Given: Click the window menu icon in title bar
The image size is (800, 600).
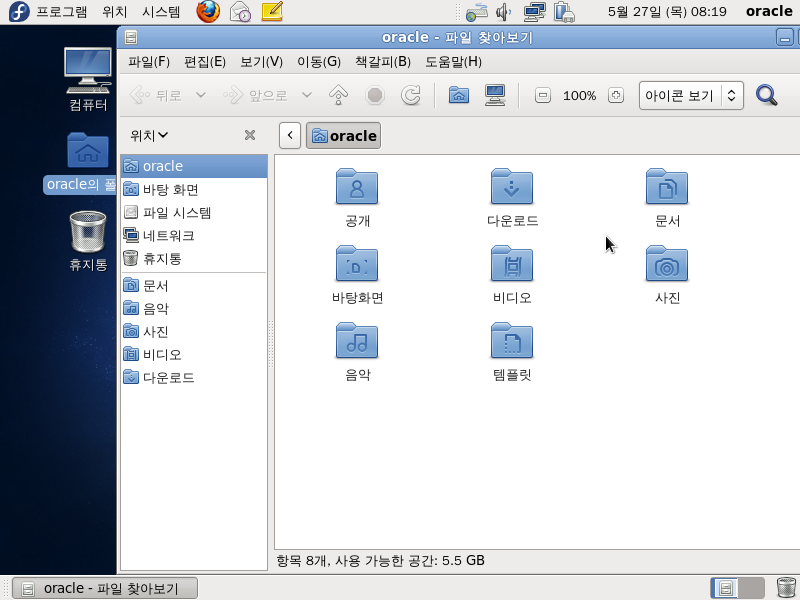Looking at the screenshot, I should [x=131, y=37].
